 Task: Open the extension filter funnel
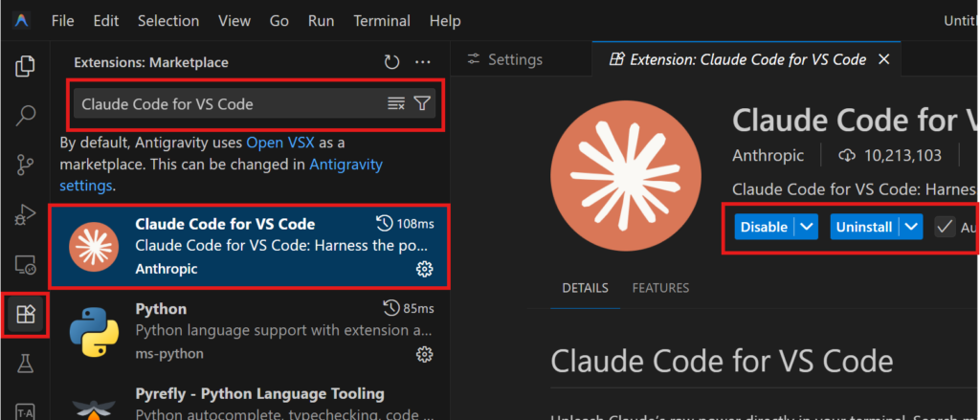[422, 103]
